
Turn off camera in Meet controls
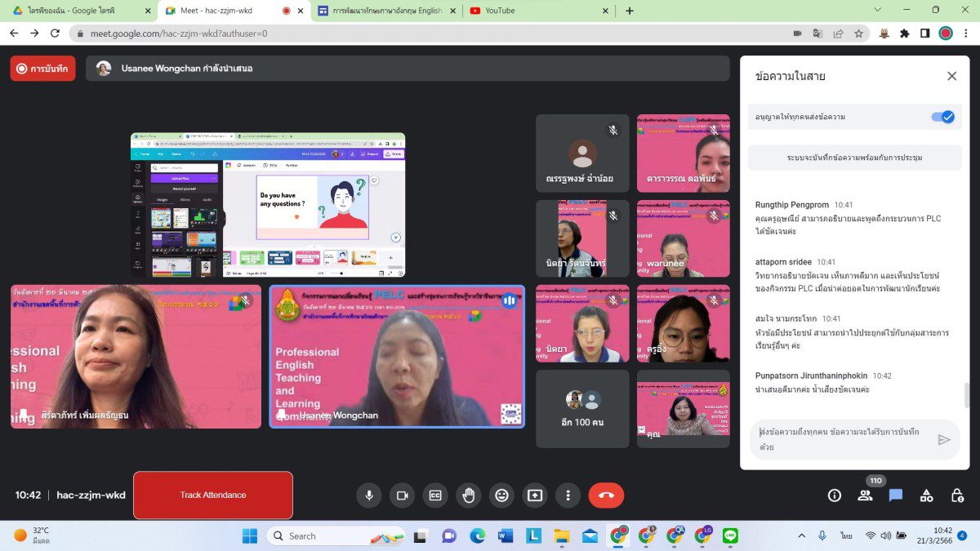pos(402,495)
